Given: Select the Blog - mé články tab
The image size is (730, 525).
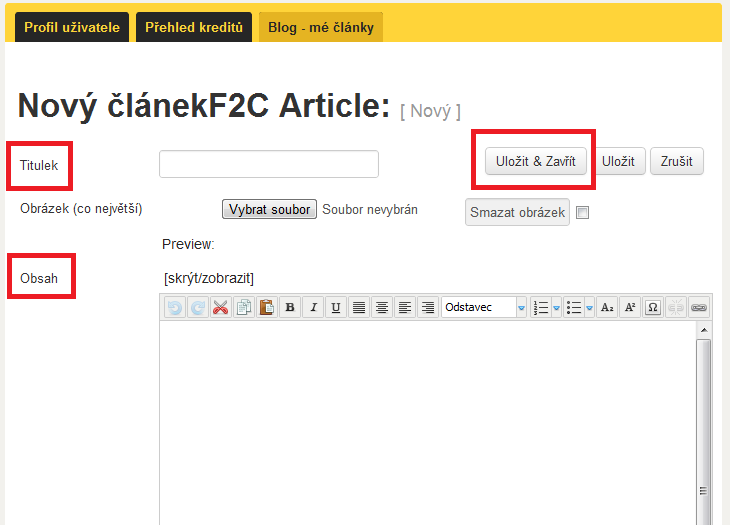Looking at the screenshot, I should point(321,27).
